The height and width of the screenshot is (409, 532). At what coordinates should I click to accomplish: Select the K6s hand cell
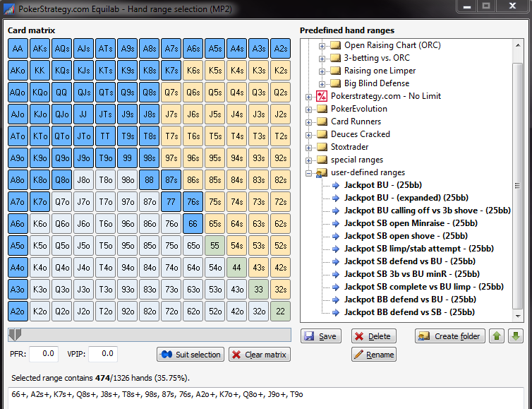tap(193, 71)
